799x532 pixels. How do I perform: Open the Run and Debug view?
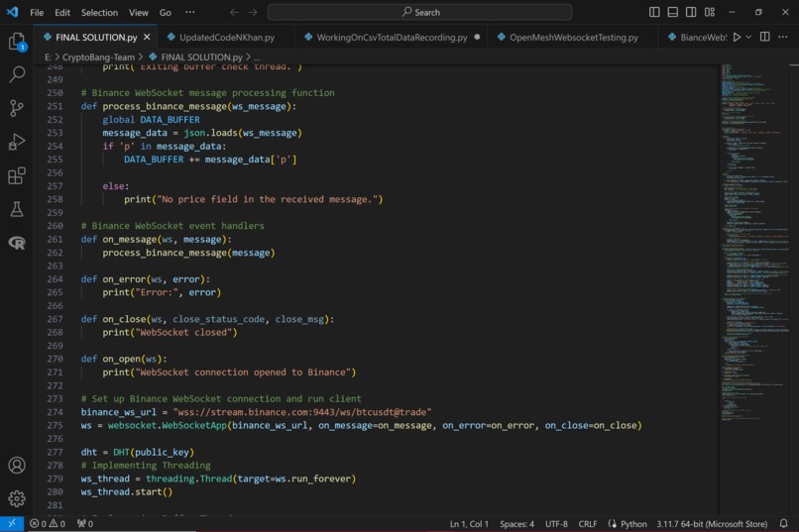(17, 142)
